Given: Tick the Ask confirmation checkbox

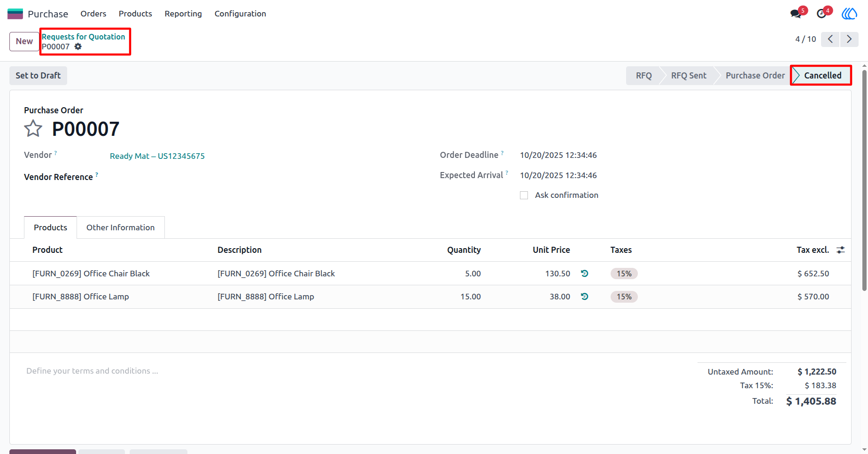Looking at the screenshot, I should pos(524,195).
